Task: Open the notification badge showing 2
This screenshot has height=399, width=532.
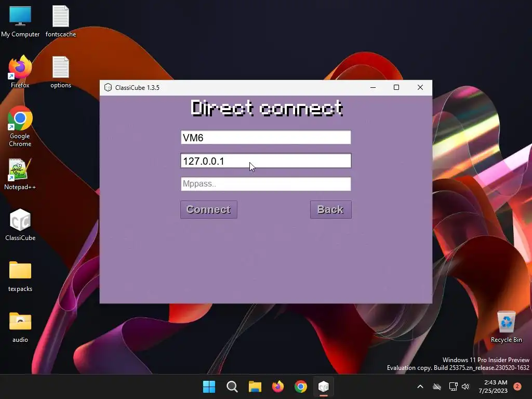Action: tap(517, 387)
